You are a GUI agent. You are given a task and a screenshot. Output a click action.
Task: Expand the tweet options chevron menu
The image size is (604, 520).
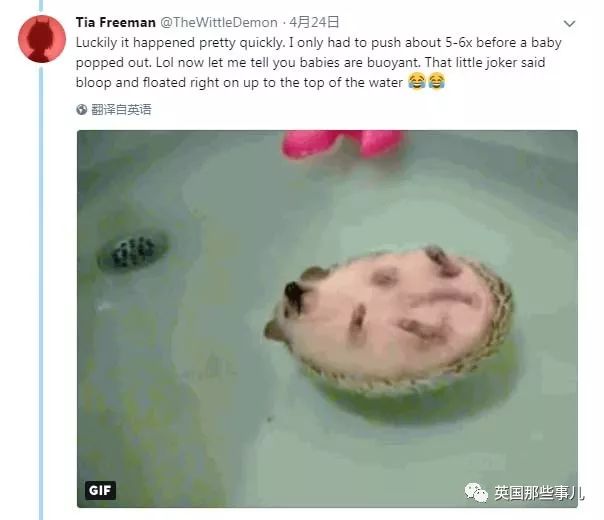[x=569, y=23]
